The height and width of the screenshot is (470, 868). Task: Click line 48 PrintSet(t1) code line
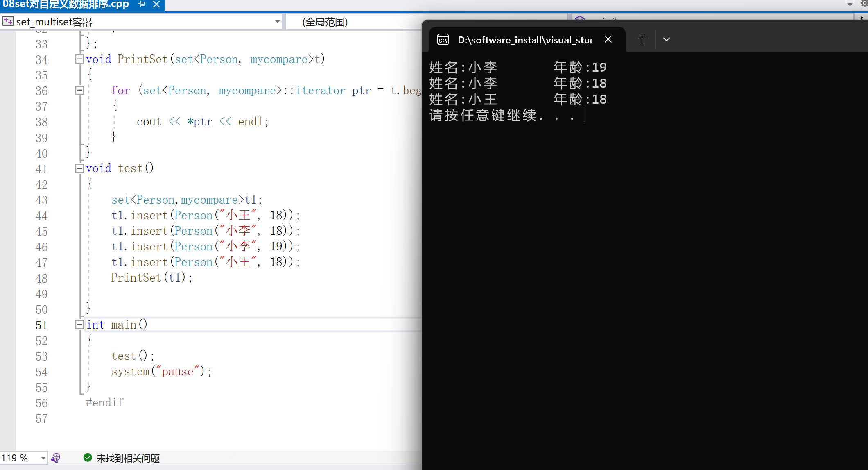pos(151,278)
